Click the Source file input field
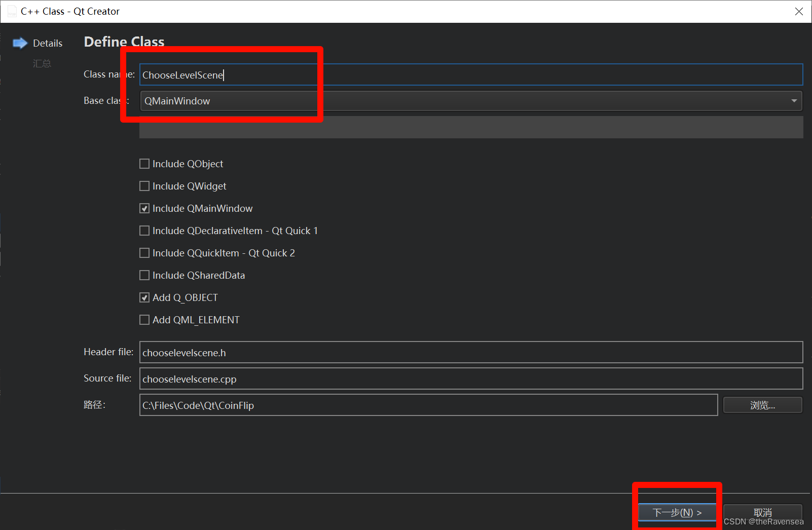 471,378
